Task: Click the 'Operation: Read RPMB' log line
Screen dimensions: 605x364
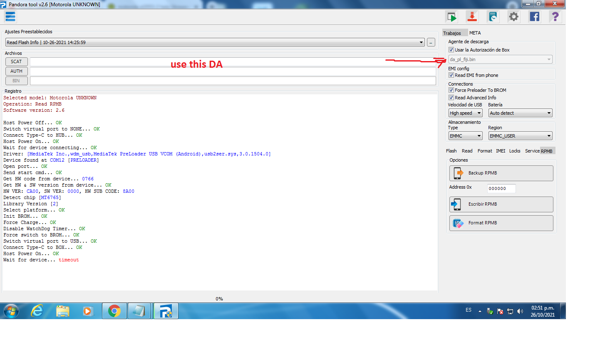Action: [32, 104]
